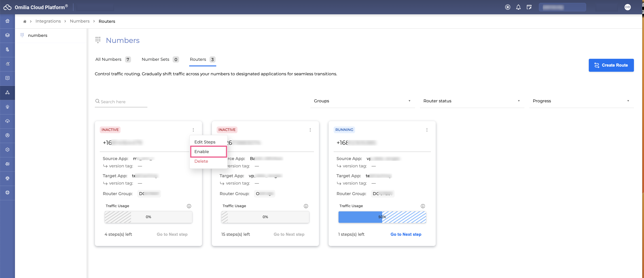644x278 pixels.
Task: Click Traffic Usage info icon on RUNNING card
Action: [423, 206]
